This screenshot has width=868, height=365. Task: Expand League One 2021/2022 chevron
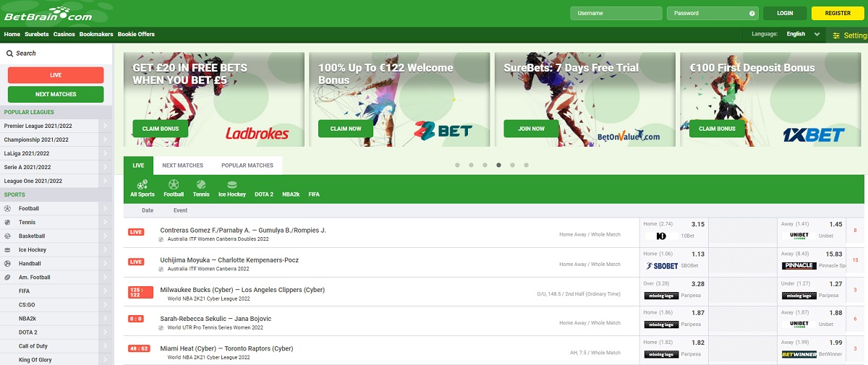105,181
